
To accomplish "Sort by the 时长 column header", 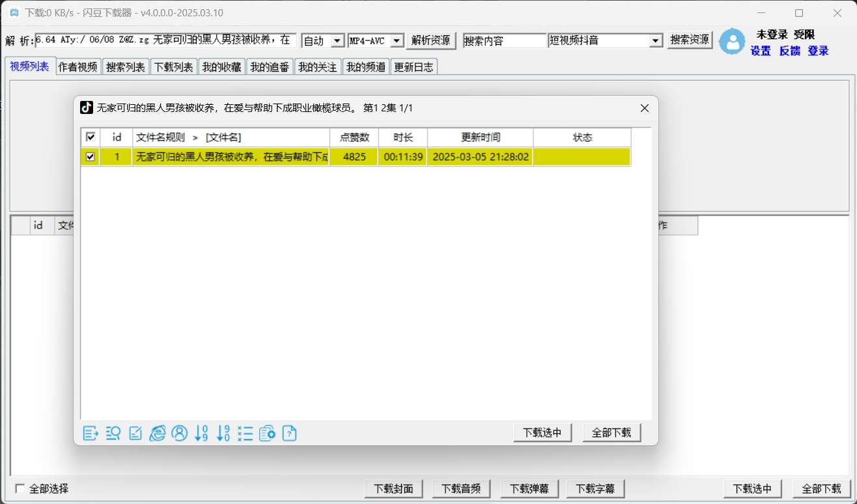I will [402, 137].
